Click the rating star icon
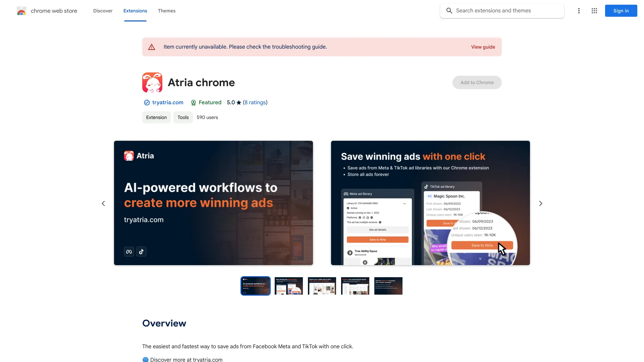Screen dimensions: 644x362 click(x=239, y=103)
